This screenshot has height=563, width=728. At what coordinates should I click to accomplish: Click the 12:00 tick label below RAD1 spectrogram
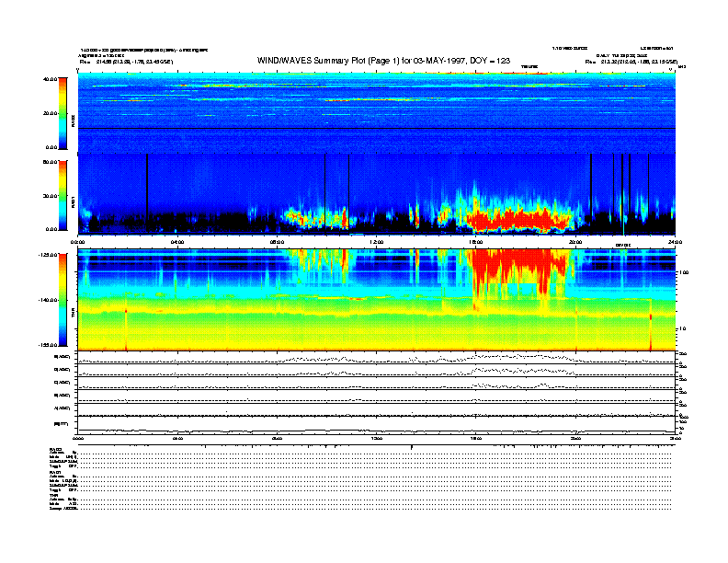tap(377, 242)
